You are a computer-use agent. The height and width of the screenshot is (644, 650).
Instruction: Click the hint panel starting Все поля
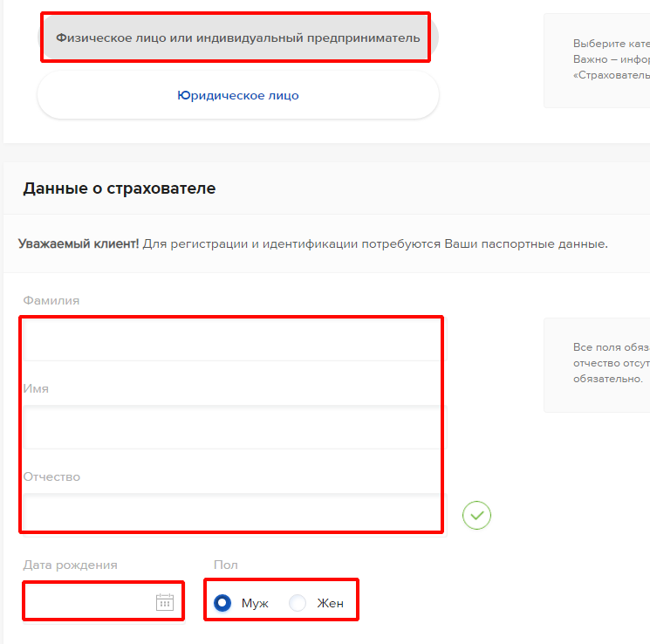[597, 365]
